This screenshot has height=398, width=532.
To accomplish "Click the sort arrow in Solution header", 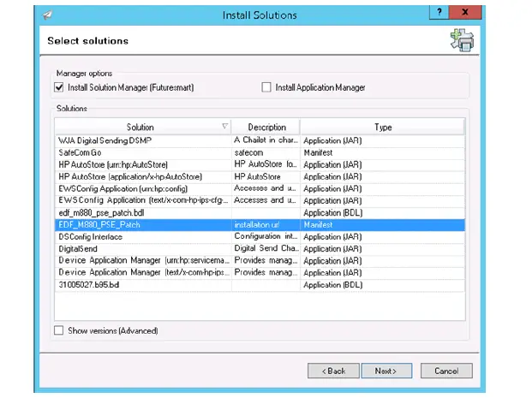I will (224, 126).
